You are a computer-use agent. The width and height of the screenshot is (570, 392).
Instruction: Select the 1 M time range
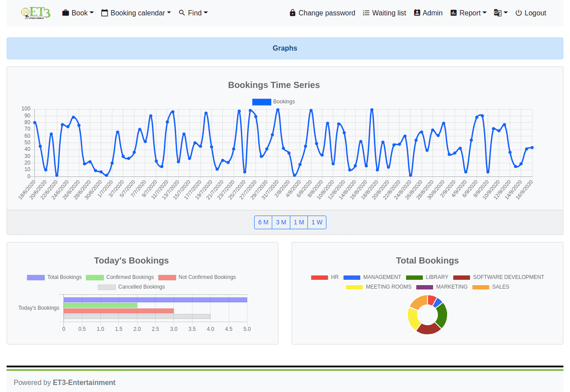coord(299,222)
